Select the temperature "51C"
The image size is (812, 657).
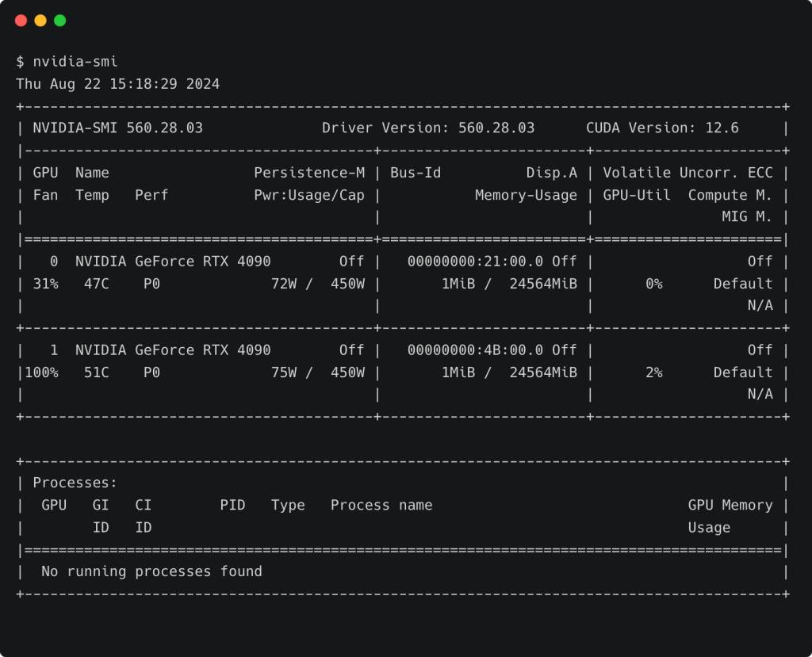coord(96,372)
